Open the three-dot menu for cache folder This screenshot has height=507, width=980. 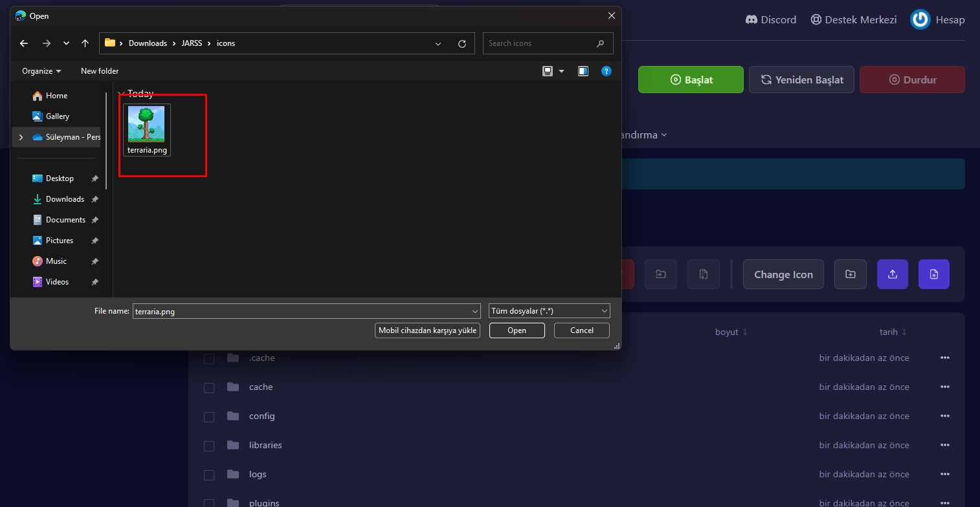click(944, 387)
